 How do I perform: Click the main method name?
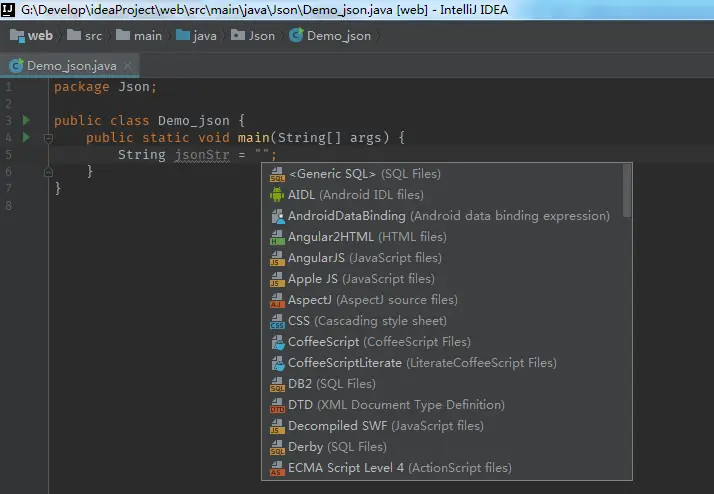[x=254, y=138]
